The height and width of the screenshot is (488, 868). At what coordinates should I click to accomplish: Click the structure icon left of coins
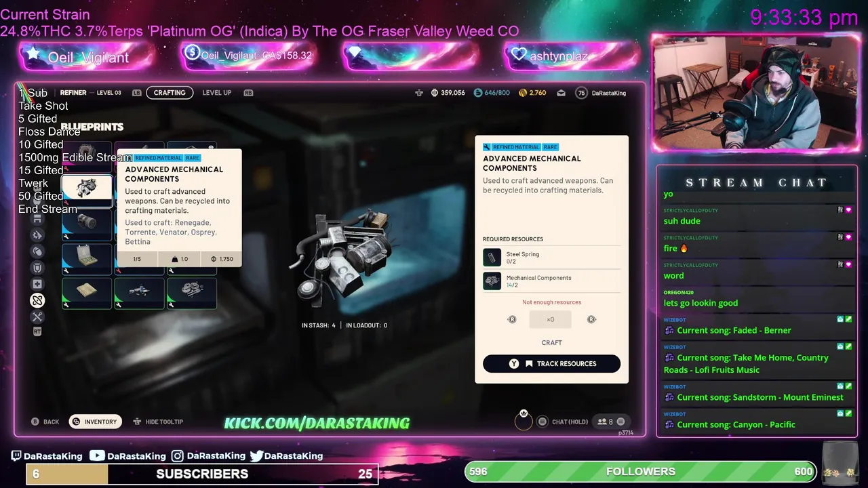tap(419, 93)
